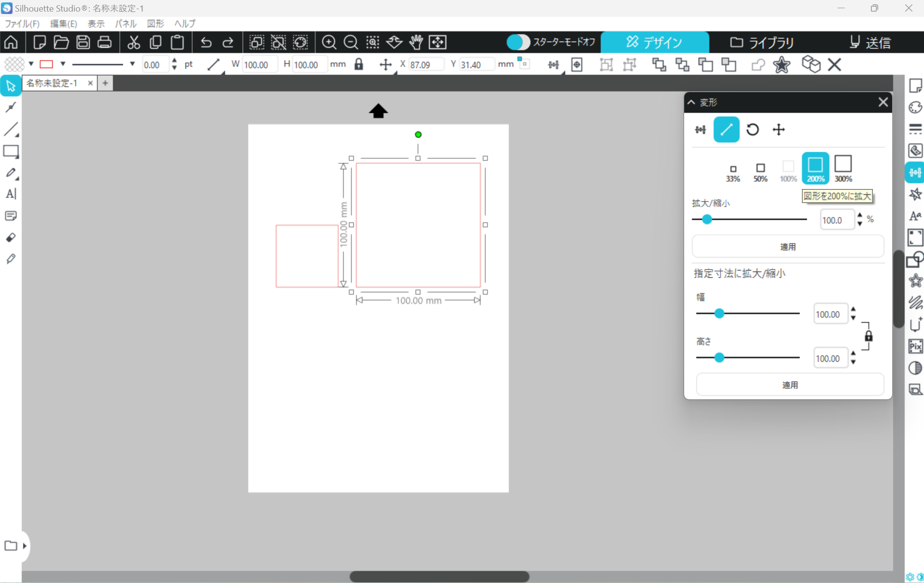Image resolution: width=924 pixels, height=583 pixels.
Task: Activate the Text tool
Action: pos(11,194)
